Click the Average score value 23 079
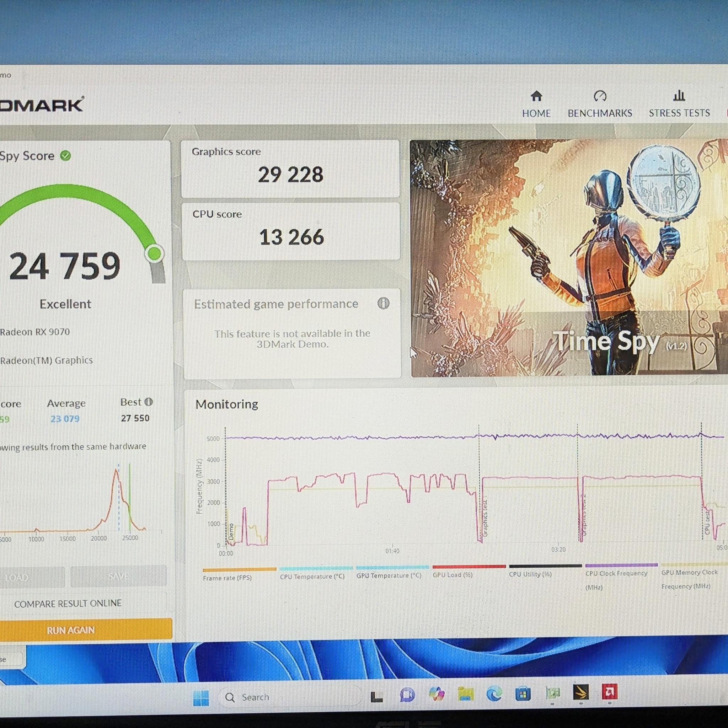This screenshot has width=728, height=728. pos(65,419)
